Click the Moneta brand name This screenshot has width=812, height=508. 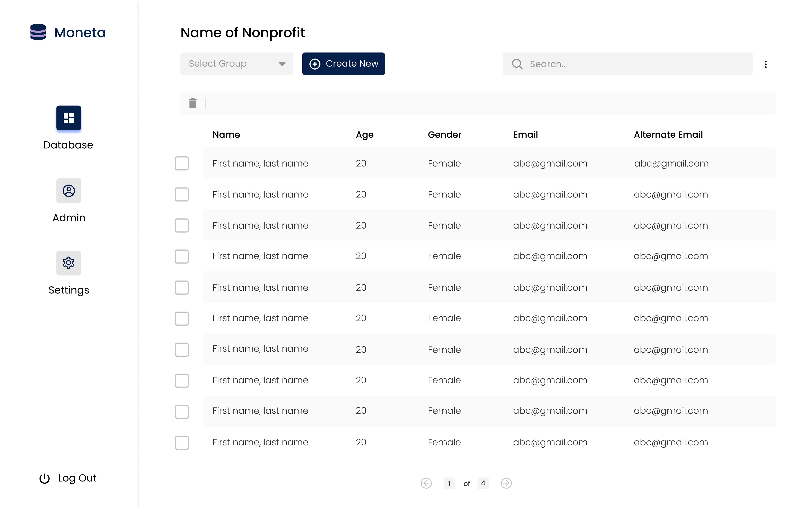pyautogui.click(x=80, y=33)
